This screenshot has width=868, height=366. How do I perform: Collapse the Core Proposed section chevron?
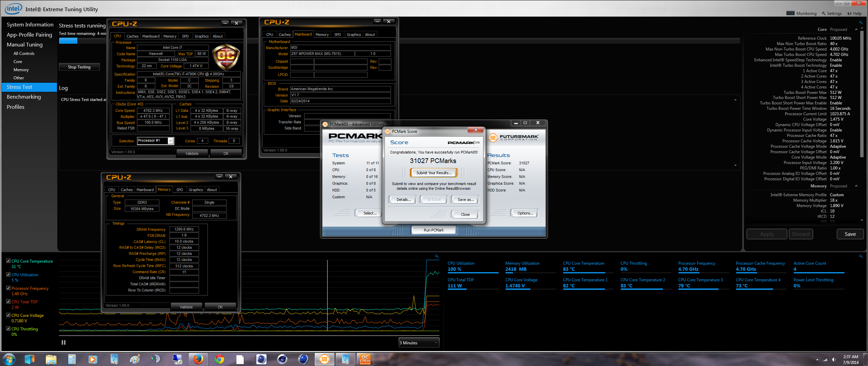coord(856,29)
